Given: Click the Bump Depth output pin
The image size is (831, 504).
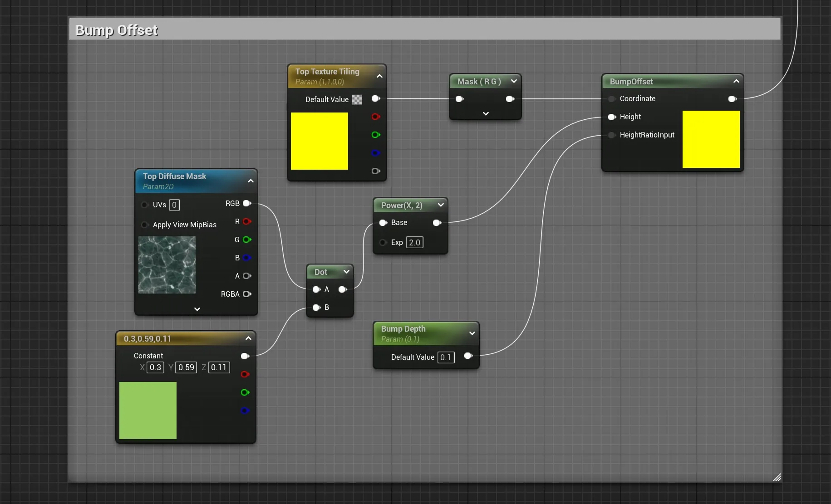Looking at the screenshot, I should coord(468,356).
